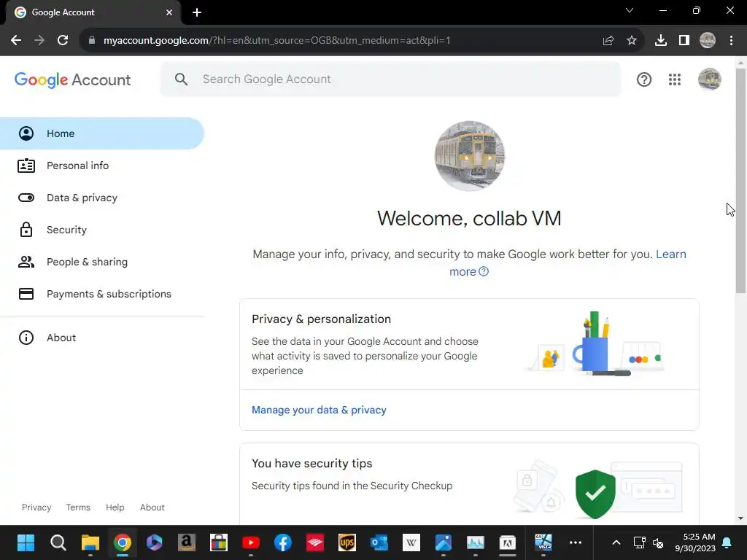This screenshot has width=747, height=560.
Task: Bookmark this tab with star icon
Action: point(632,41)
